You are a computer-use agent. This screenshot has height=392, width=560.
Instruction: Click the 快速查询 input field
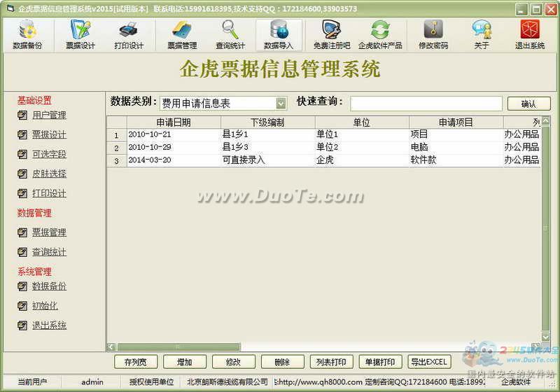426,104
